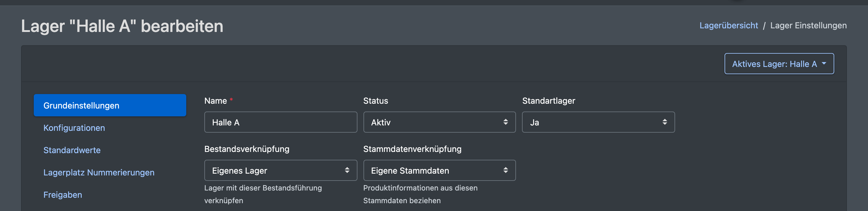Image resolution: width=868 pixels, height=211 pixels.
Task: Open the Aktives Lager: Halle A dropdown
Action: pyautogui.click(x=779, y=64)
